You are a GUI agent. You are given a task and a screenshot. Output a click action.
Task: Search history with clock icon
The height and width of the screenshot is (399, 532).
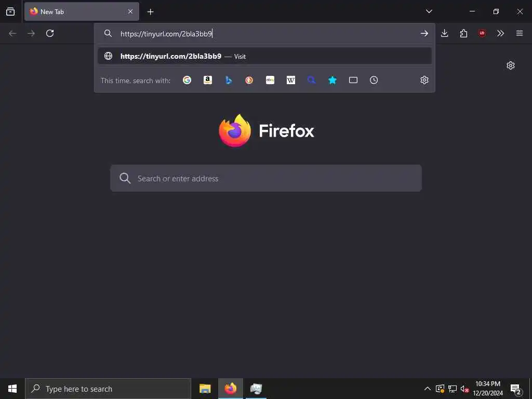point(374,80)
